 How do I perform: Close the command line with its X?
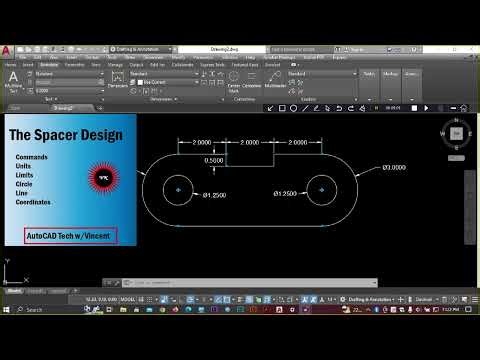(x=108, y=283)
